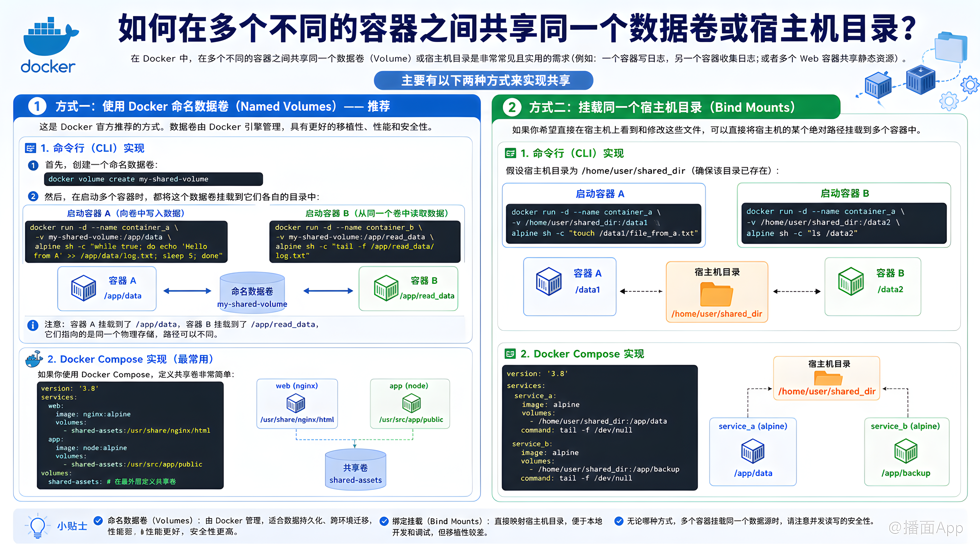The height and width of the screenshot is (551, 980).
Task: Click step 1 circle beside 首先，创建一个命名数据卷
Action: (x=33, y=165)
